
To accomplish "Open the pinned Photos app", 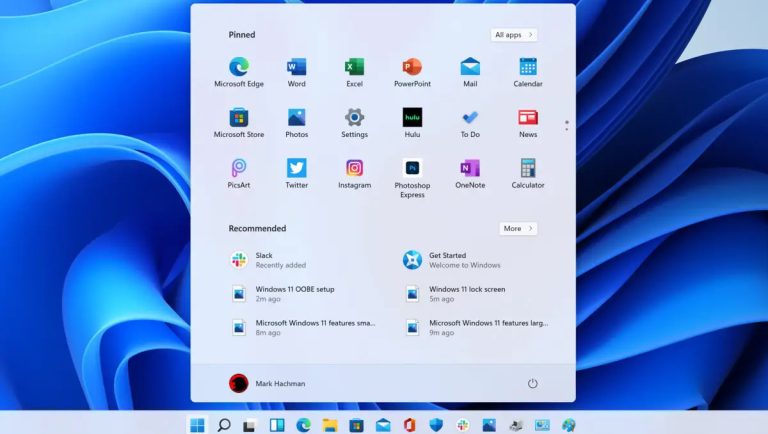I will tap(296, 122).
